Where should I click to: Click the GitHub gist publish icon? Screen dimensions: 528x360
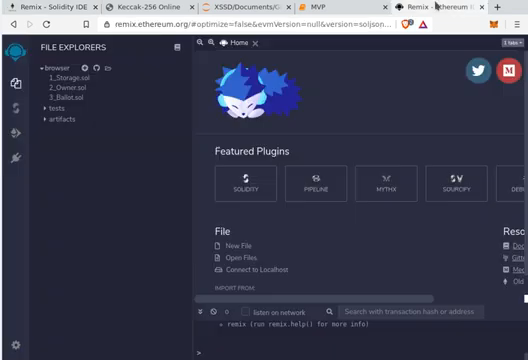pyautogui.click(x=97, y=68)
